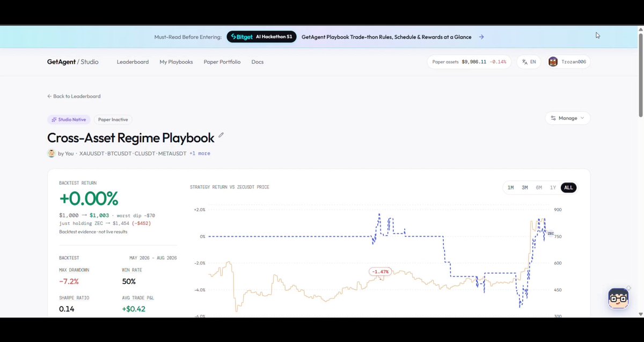Screen dimensions: 644x342
Task: Click the 'STRATEGY RETURN VS ZECUSDT PRICE' chart title
Action: 230,187
